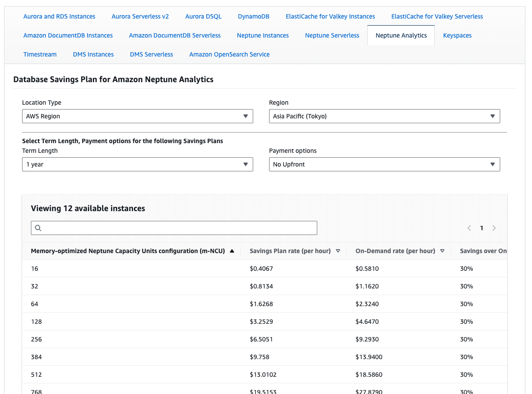
Task: Open the Amazon OpenSearch Service tab
Action: tap(229, 54)
